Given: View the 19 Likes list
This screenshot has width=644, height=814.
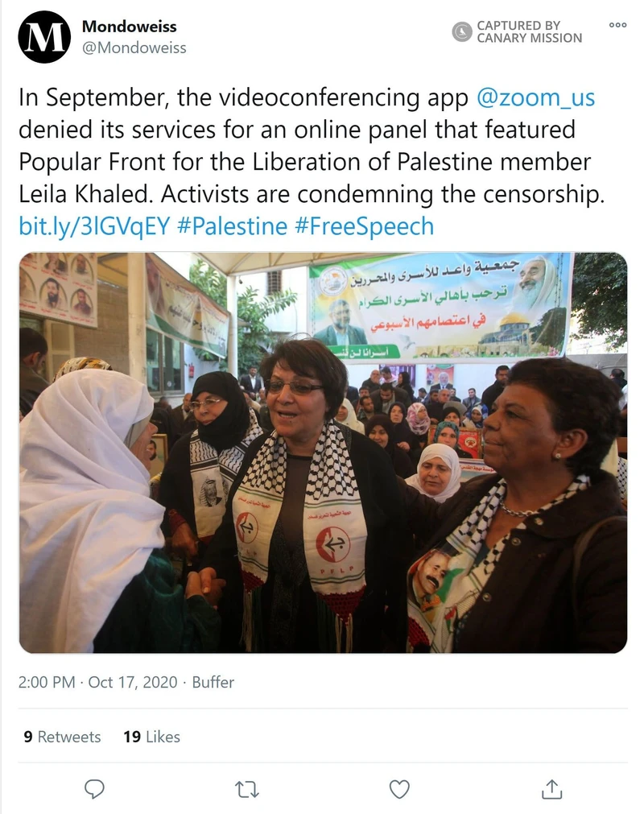Looking at the screenshot, I should click(x=151, y=737).
